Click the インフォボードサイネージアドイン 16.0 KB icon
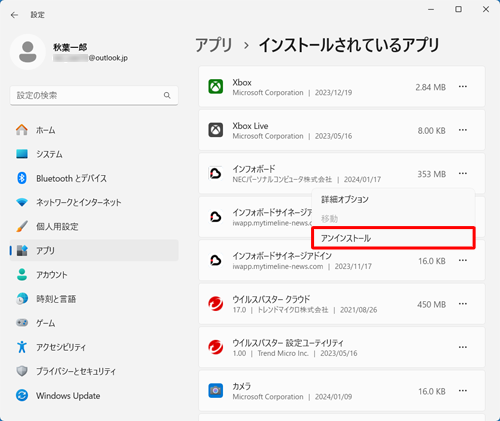This screenshot has height=421, width=500. pyautogui.click(x=216, y=260)
